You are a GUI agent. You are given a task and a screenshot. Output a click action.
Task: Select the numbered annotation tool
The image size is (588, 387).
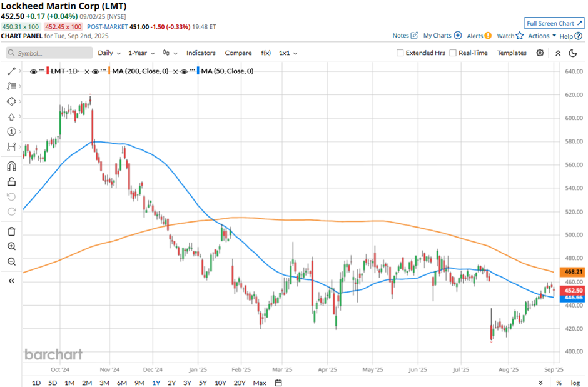[11, 131]
